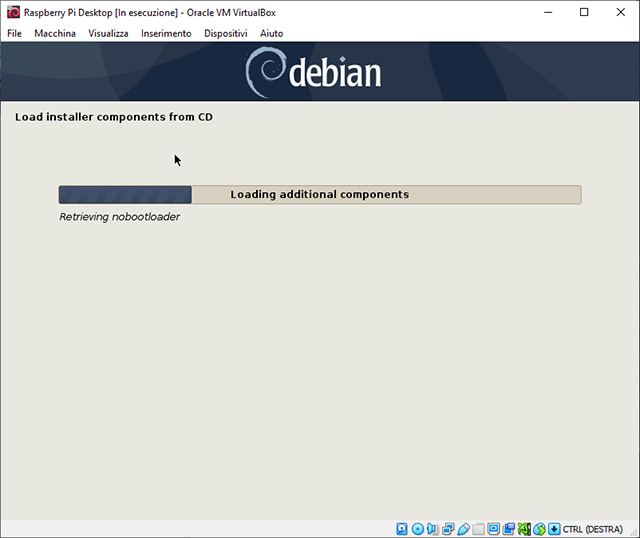Open the Visualizza menu

(x=108, y=33)
